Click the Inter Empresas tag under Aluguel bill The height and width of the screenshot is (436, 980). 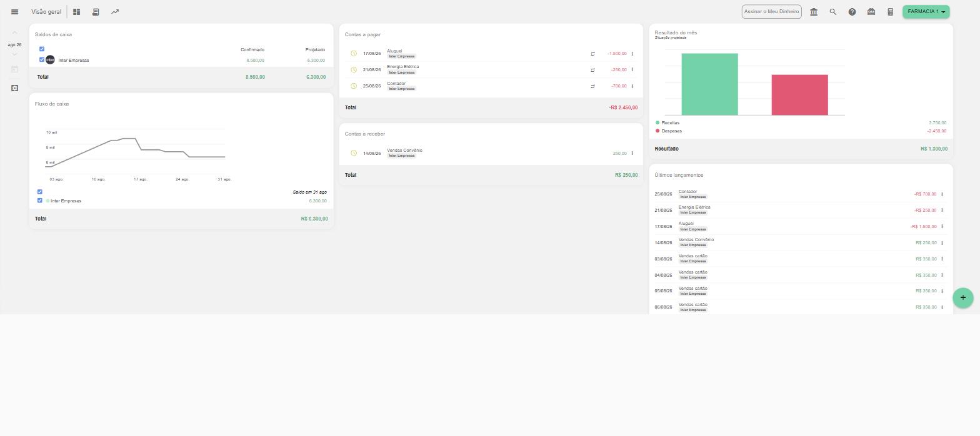tap(401, 56)
